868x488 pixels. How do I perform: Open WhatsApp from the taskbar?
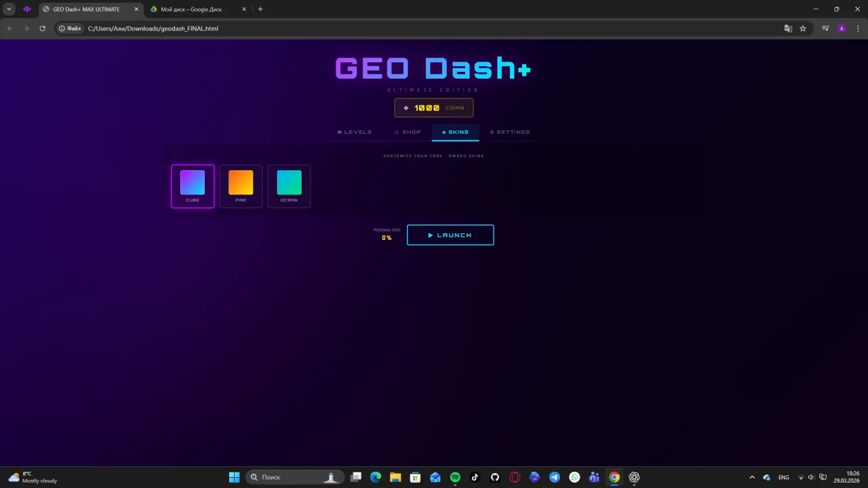pyautogui.click(x=574, y=477)
